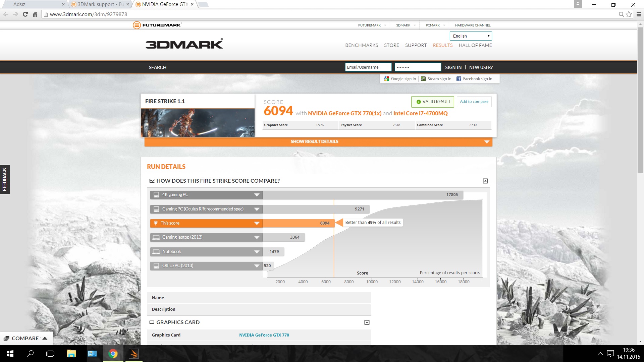Click the Steam sign in icon
Screen dimensions: 644x362
423,79
